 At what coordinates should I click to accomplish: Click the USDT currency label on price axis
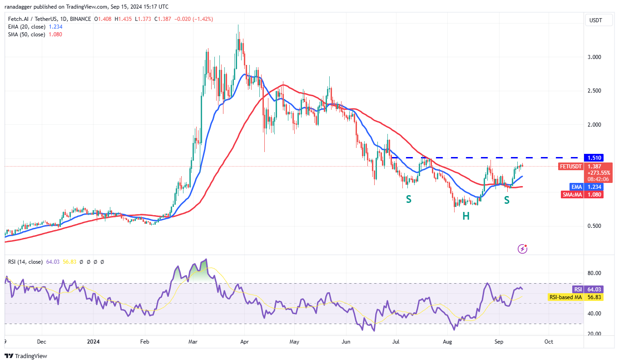click(x=595, y=20)
